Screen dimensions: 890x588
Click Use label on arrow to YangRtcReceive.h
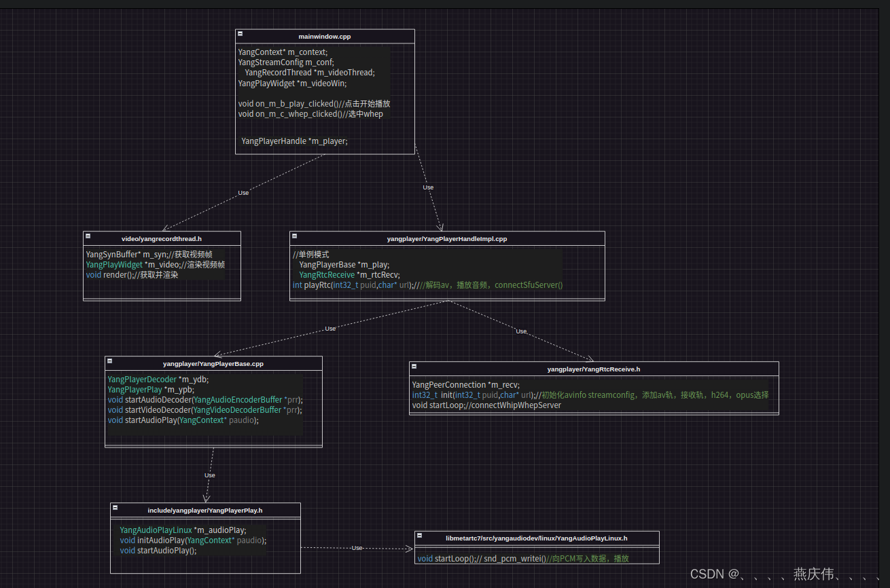pyautogui.click(x=521, y=331)
